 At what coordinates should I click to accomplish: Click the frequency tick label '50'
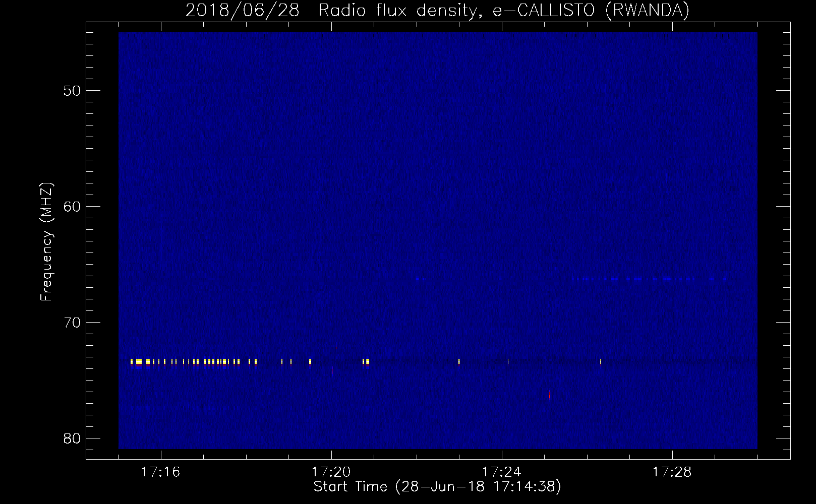[x=73, y=91]
